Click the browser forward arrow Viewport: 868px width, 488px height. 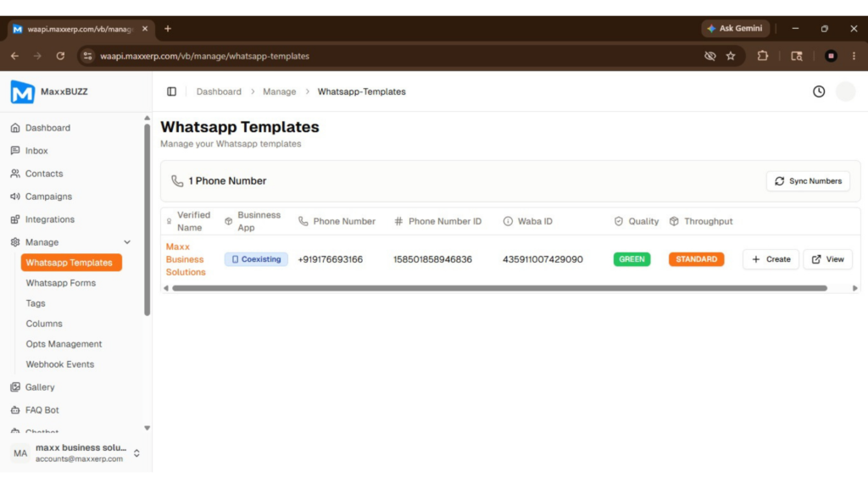point(37,56)
